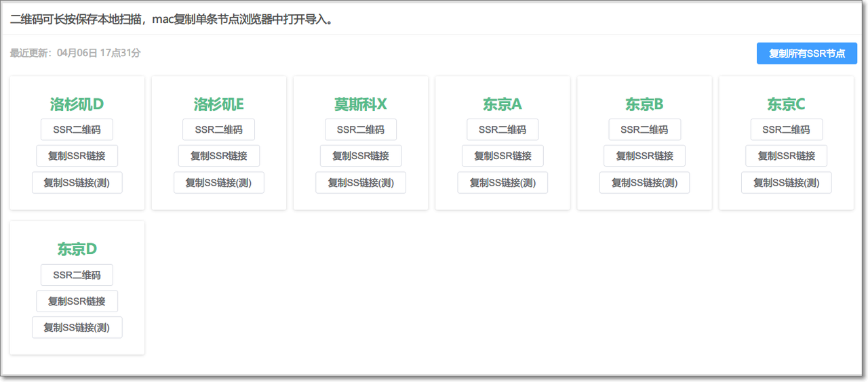
Task: Click the 最近更新 timestamp text
Action: click(x=75, y=53)
